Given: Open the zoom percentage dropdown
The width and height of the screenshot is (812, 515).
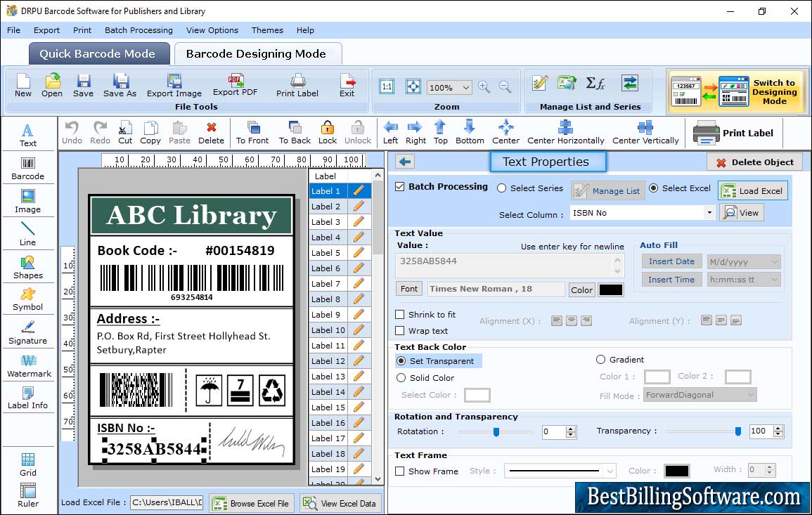Looking at the screenshot, I should [x=465, y=88].
